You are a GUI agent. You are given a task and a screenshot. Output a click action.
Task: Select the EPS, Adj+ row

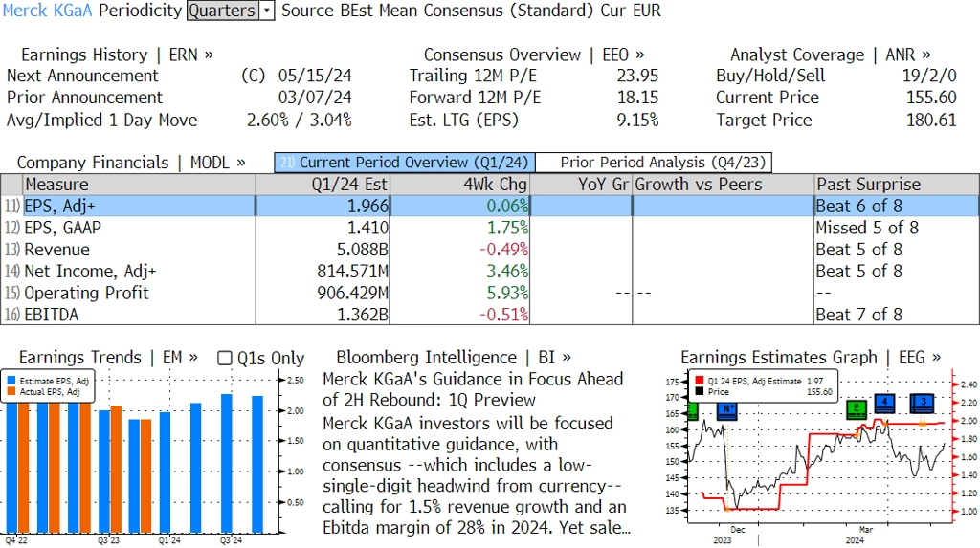click(490, 206)
